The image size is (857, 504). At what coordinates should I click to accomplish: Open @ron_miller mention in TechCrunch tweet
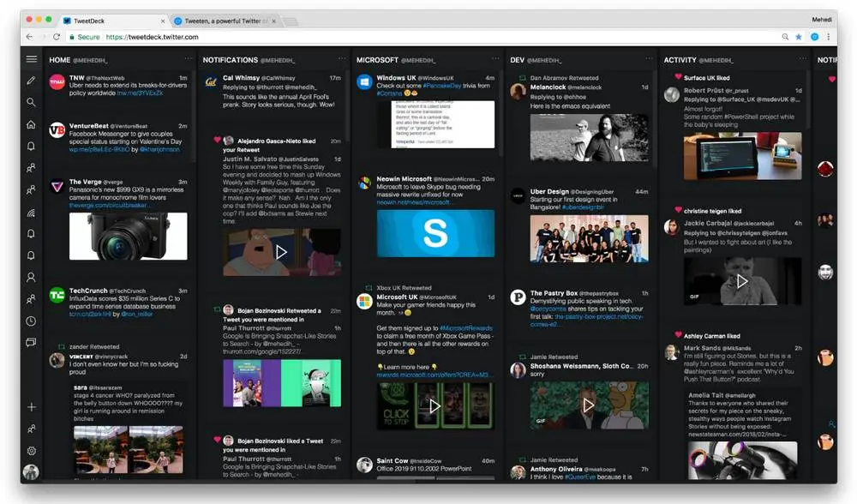[x=136, y=314]
